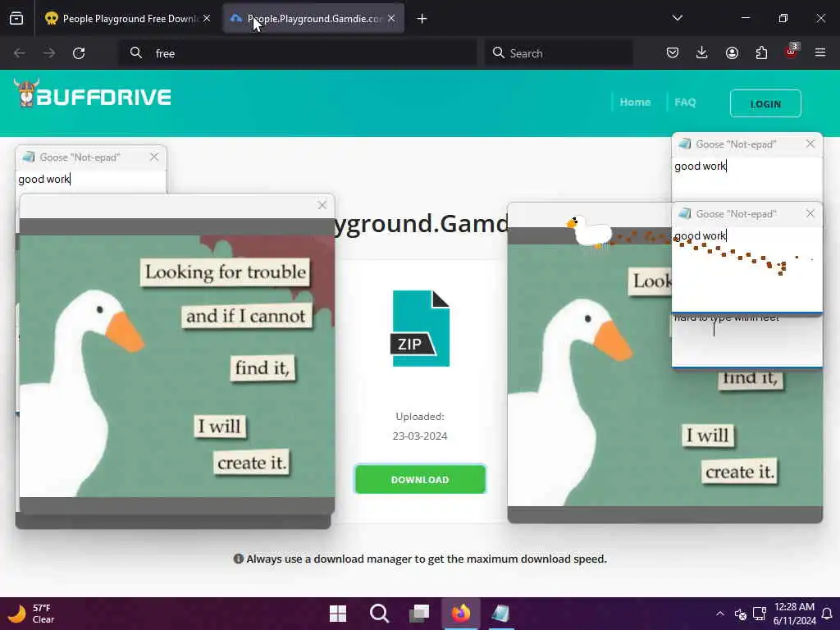Open the weather widget on taskbar
The height and width of the screenshot is (630, 840).
click(32, 614)
